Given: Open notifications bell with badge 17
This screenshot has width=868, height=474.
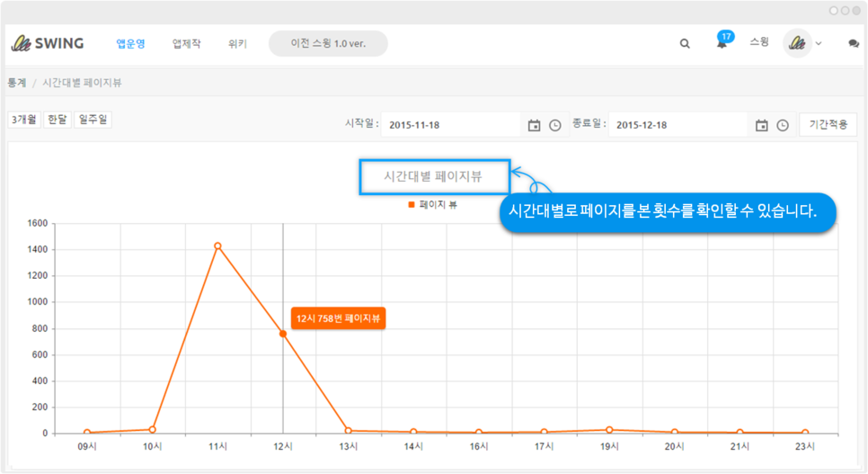Looking at the screenshot, I should (x=722, y=43).
